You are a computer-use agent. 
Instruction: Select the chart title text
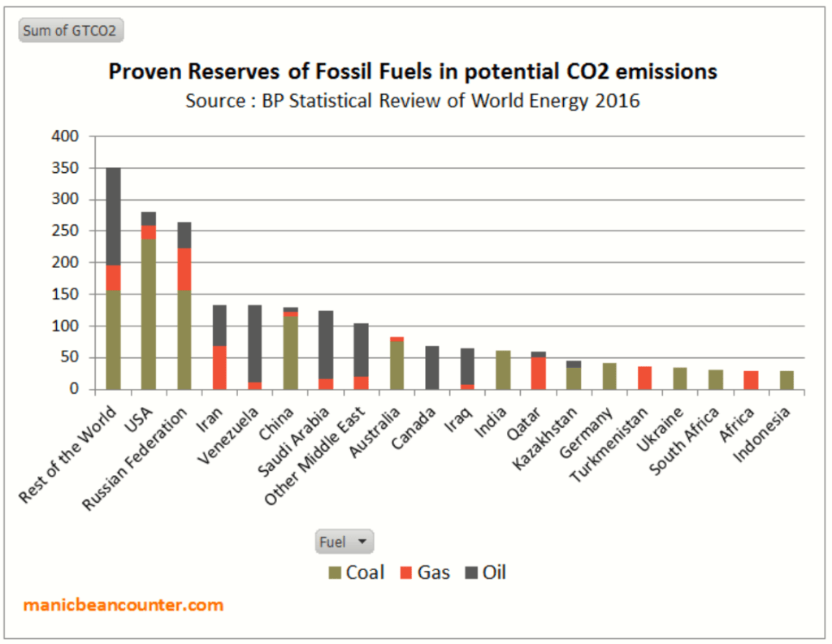pos(413,71)
